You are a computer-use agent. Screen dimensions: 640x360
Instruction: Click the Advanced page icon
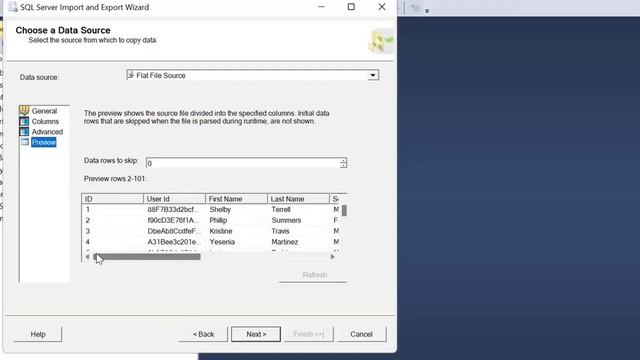click(x=24, y=132)
